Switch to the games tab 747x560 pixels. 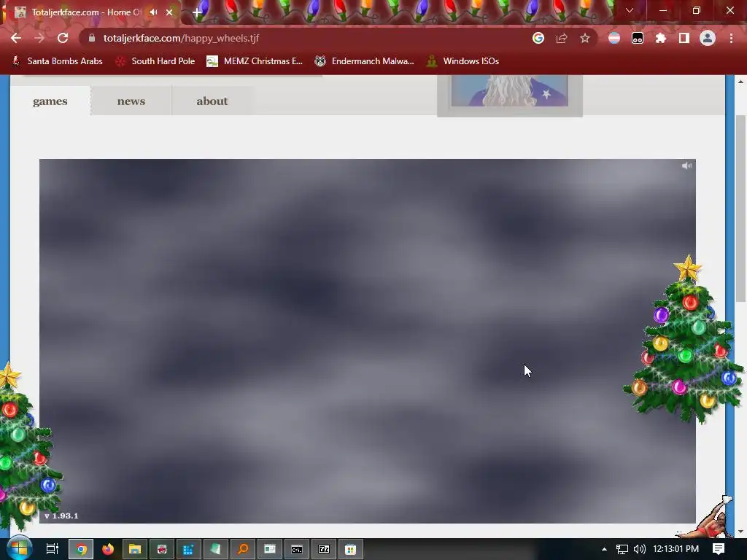coord(50,101)
